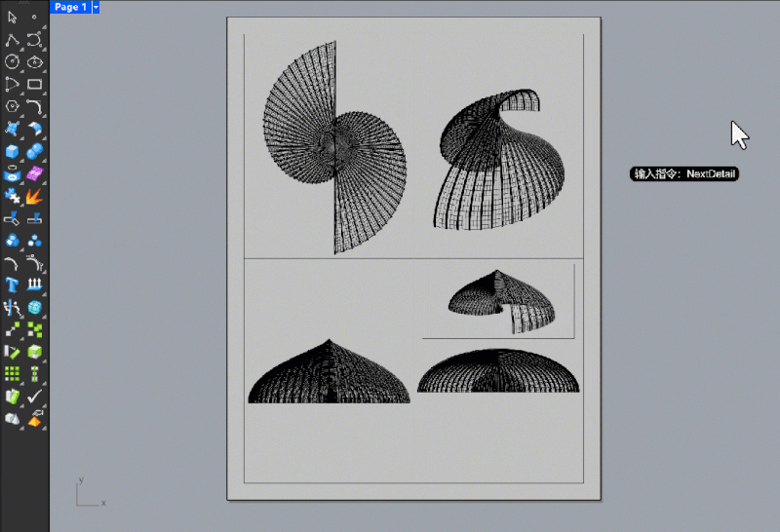Screen dimensions: 780x532
Task: Activate the Fillet curves tool
Action: tap(35, 106)
